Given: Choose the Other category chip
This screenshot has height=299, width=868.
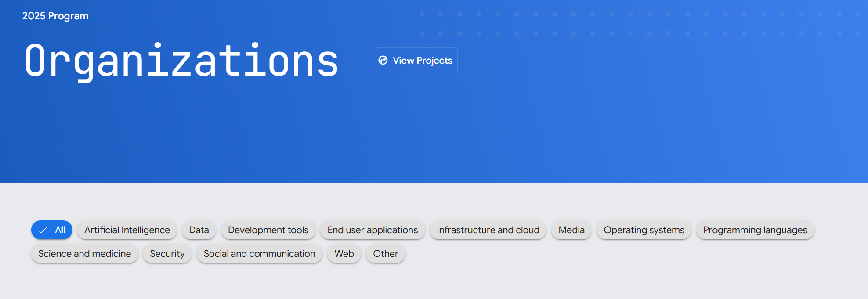Looking at the screenshot, I should pyautogui.click(x=385, y=254).
